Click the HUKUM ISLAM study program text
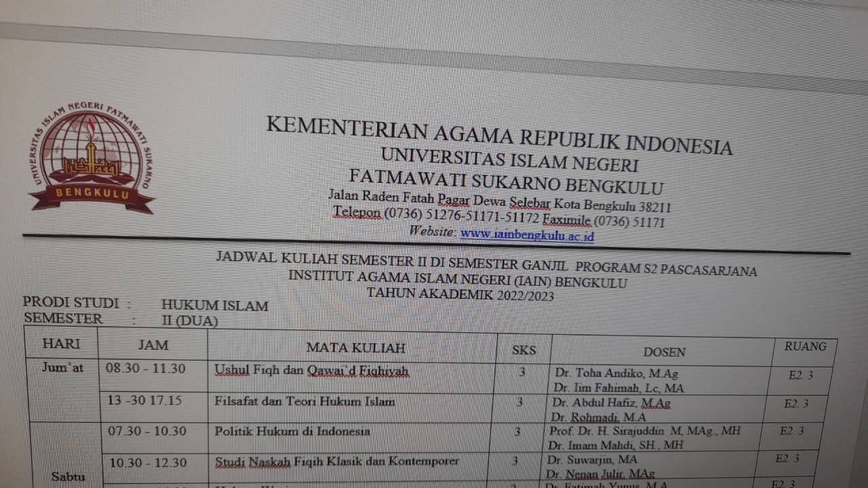This screenshot has height=488, width=868. 214,306
